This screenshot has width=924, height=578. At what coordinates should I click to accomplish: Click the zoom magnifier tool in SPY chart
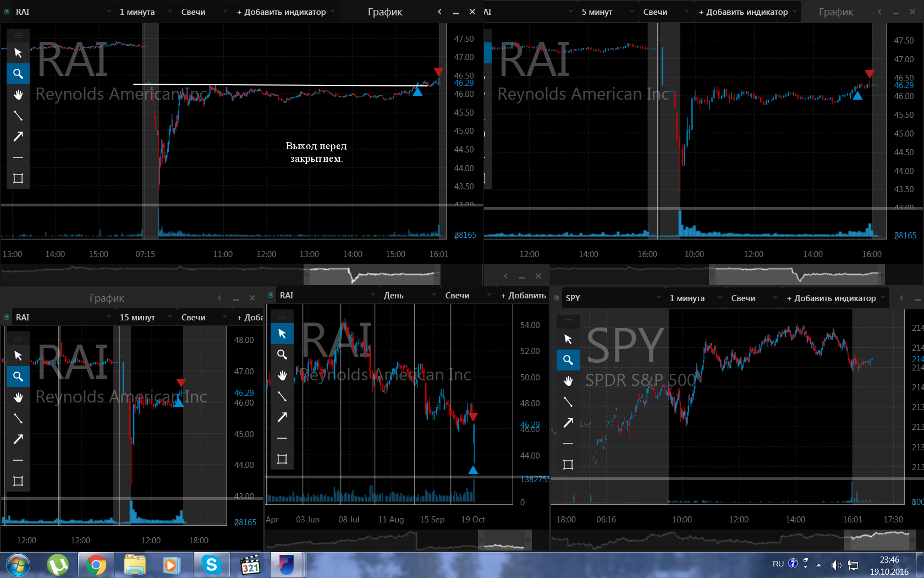[568, 360]
